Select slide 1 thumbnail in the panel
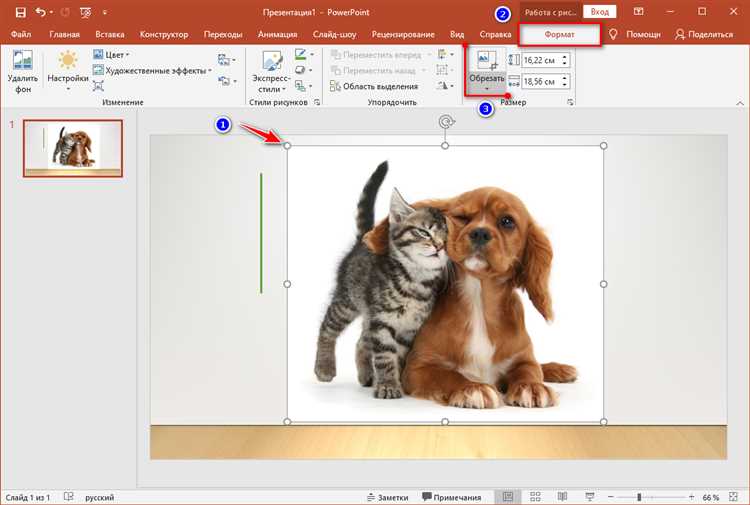Screen dimensions: 750x505 point(73,149)
